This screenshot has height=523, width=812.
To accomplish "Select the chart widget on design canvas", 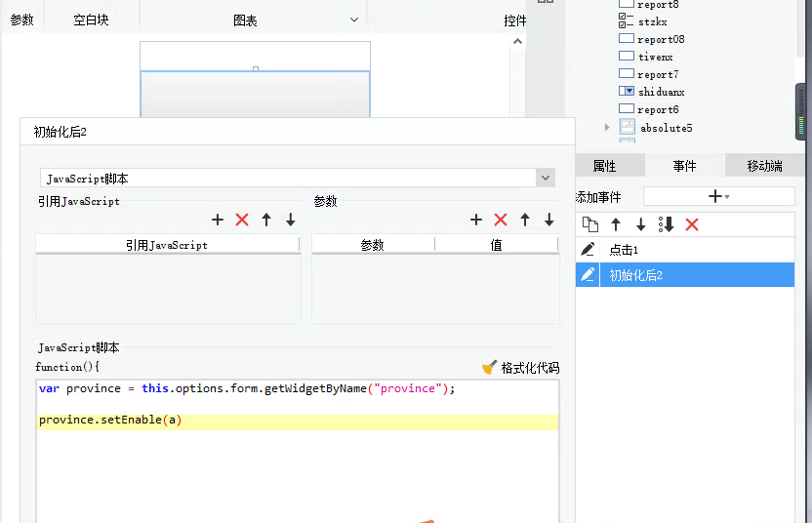I will [x=255, y=95].
